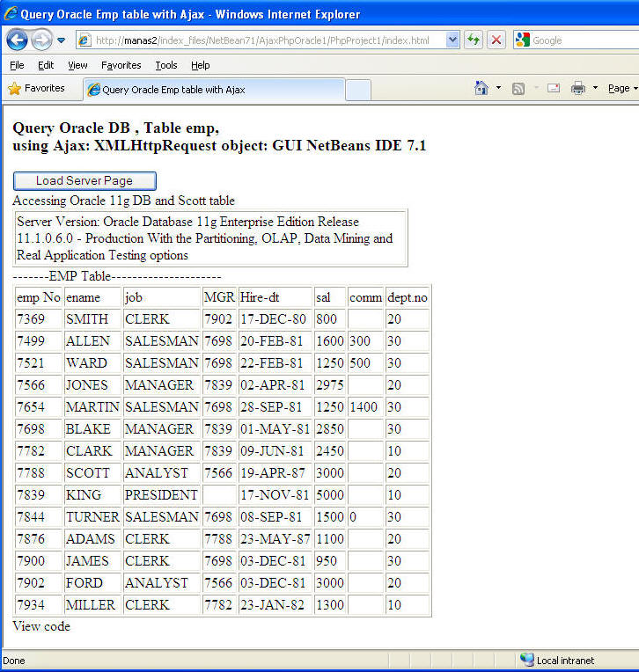639x672 pixels.
Task: Click the 17-DEC-80 hire date cell
Action: click(275, 319)
